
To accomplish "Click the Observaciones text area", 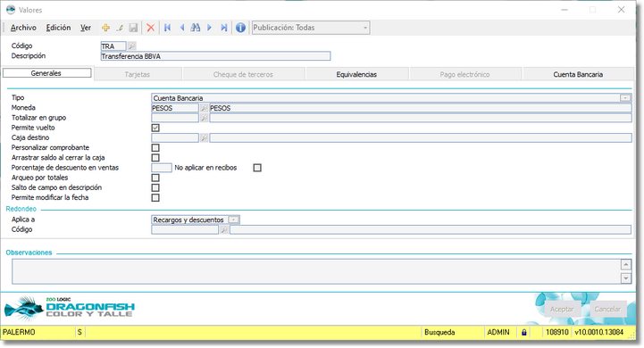I will (316, 271).
